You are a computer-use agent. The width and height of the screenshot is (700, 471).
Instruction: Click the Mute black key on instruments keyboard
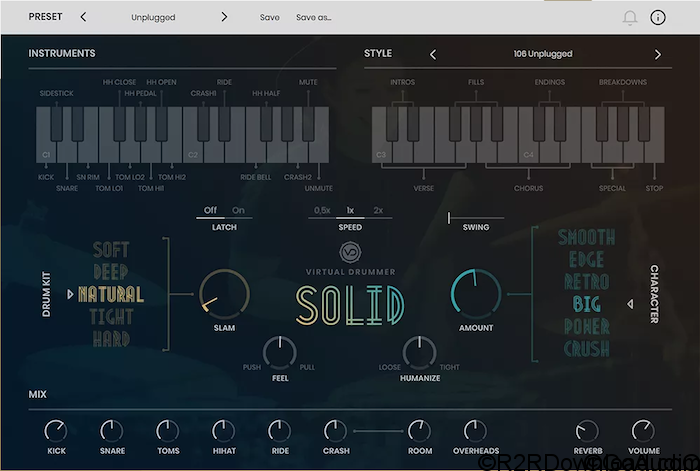tap(308, 124)
